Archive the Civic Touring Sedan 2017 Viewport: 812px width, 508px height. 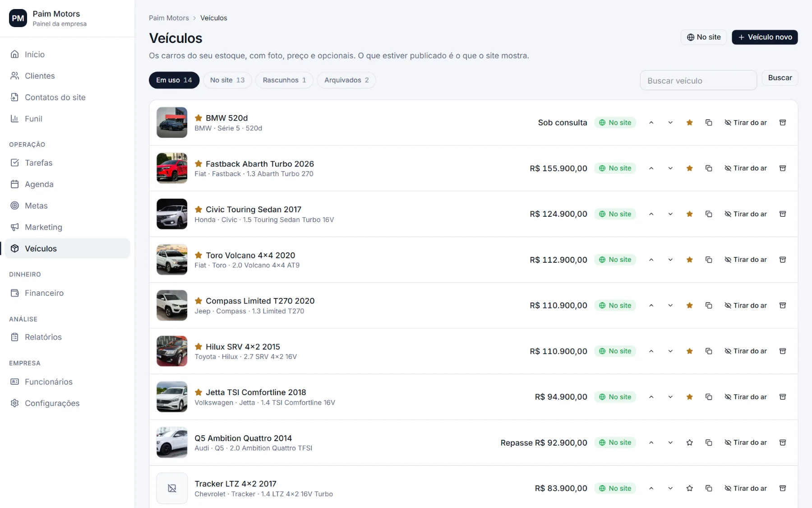click(x=783, y=214)
